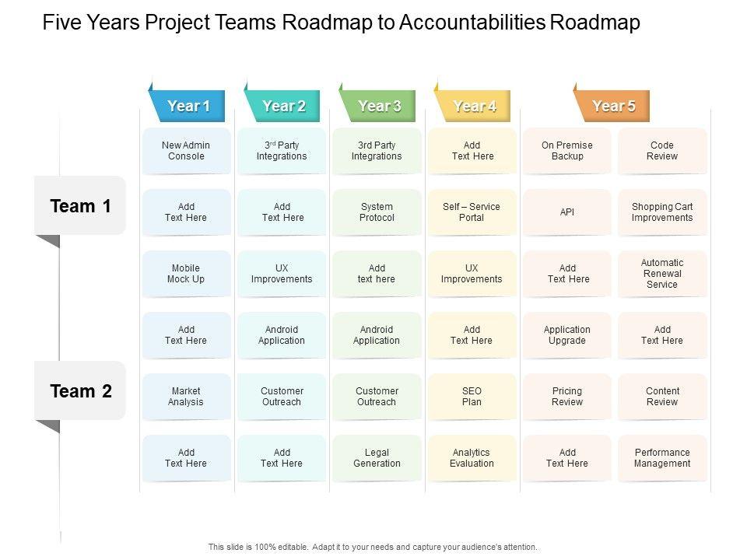The width and height of the screenshot is (747, 560).
Task: Select the Legal Generation cell
Action: (x=377, y=458)
